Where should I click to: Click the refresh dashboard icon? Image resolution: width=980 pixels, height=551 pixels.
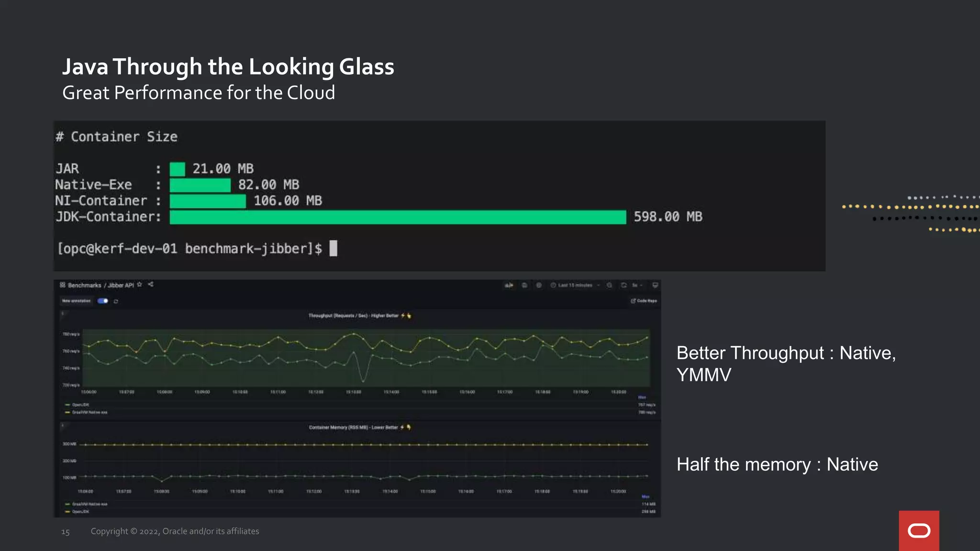pyautogui.click(x=624, y=285)
